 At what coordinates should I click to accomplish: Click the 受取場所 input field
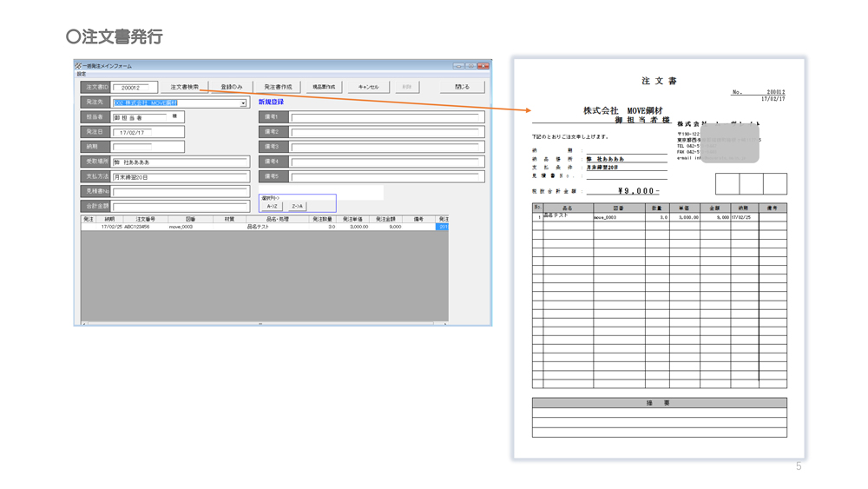point(181,162)
